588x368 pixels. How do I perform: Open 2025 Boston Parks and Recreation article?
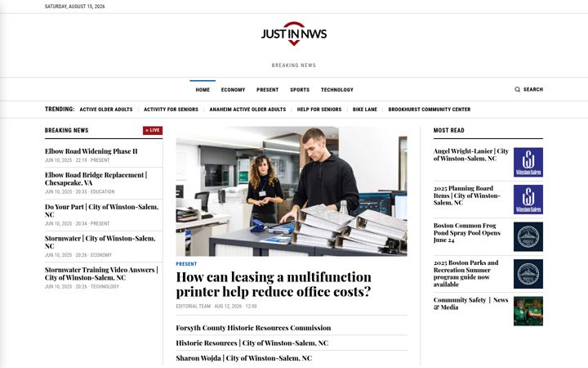(x=466, y=273)
